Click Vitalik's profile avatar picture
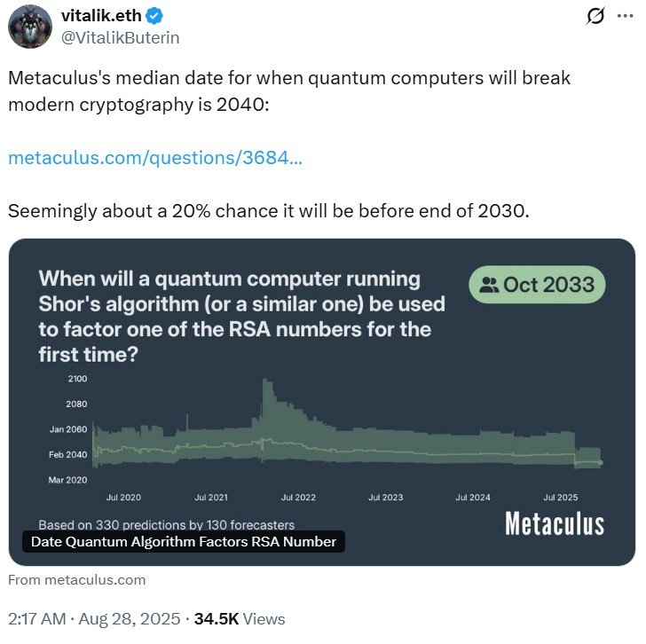 tap(30, 26)
